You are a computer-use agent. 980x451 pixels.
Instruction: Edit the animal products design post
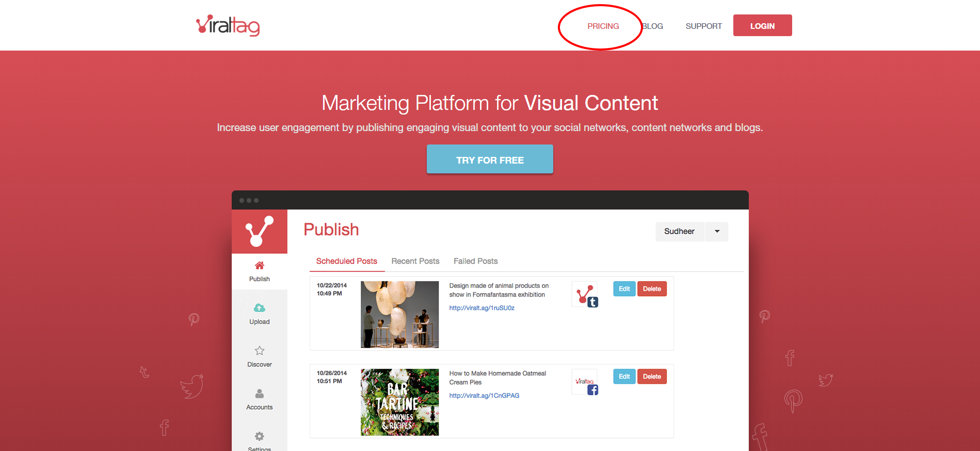[624, 289]
